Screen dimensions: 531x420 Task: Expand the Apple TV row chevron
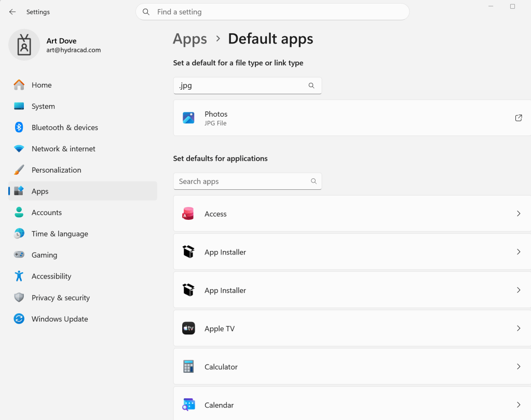[519, 328]
